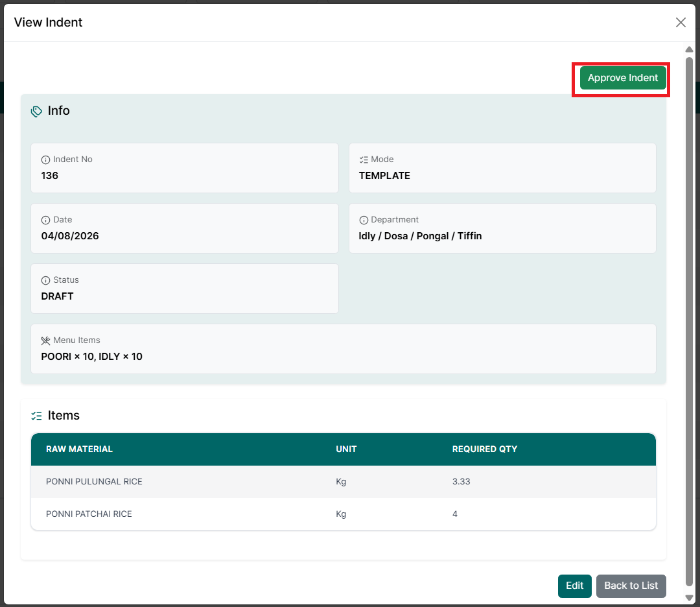
Task: Click the Indent No info icon
Action: pos(45,160)
